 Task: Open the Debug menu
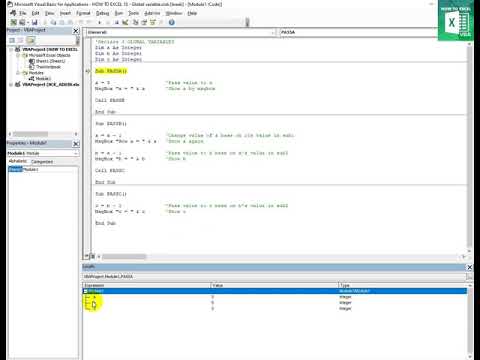(103, 13)
